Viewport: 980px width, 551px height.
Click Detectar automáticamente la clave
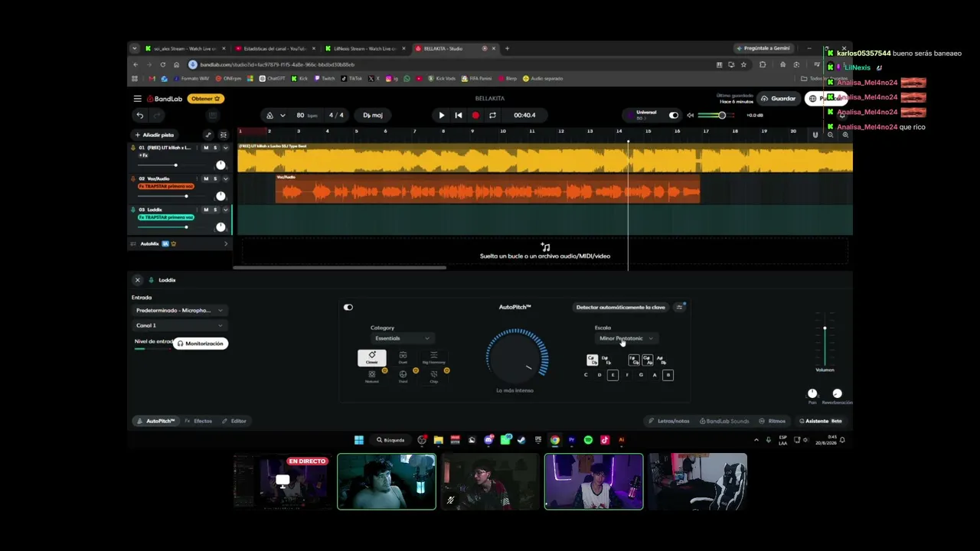click(x=621, y=307)
